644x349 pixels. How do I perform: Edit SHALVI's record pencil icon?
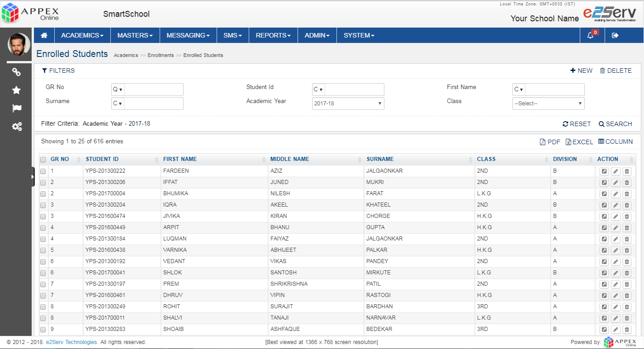coord(616,318)
